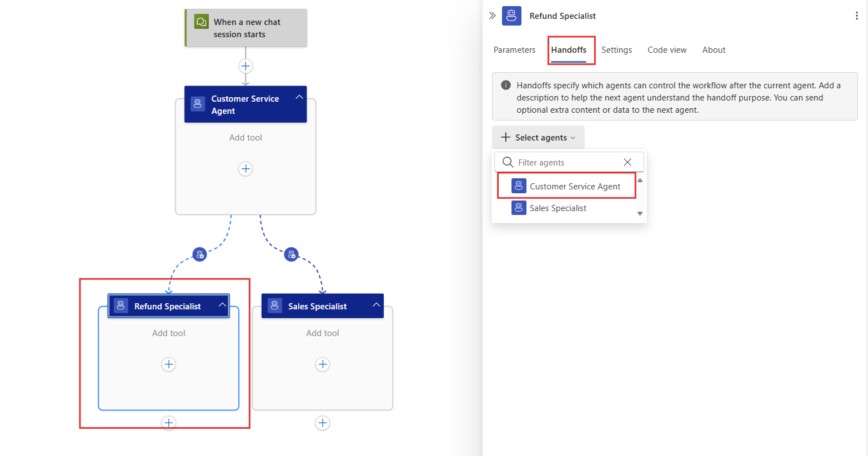
Task: Open the more options menu in the panel's top-right corner
Action: 856,16
